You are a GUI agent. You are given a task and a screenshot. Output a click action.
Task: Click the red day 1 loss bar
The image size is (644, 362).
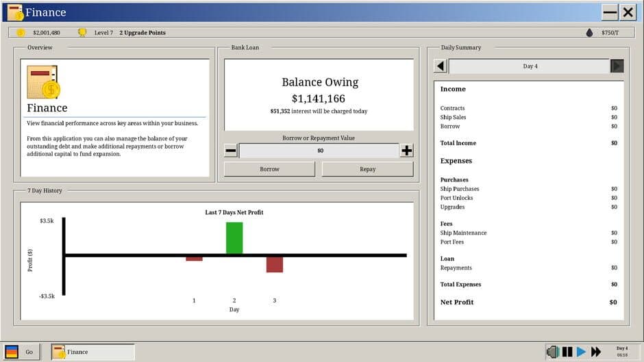(194, 259)
